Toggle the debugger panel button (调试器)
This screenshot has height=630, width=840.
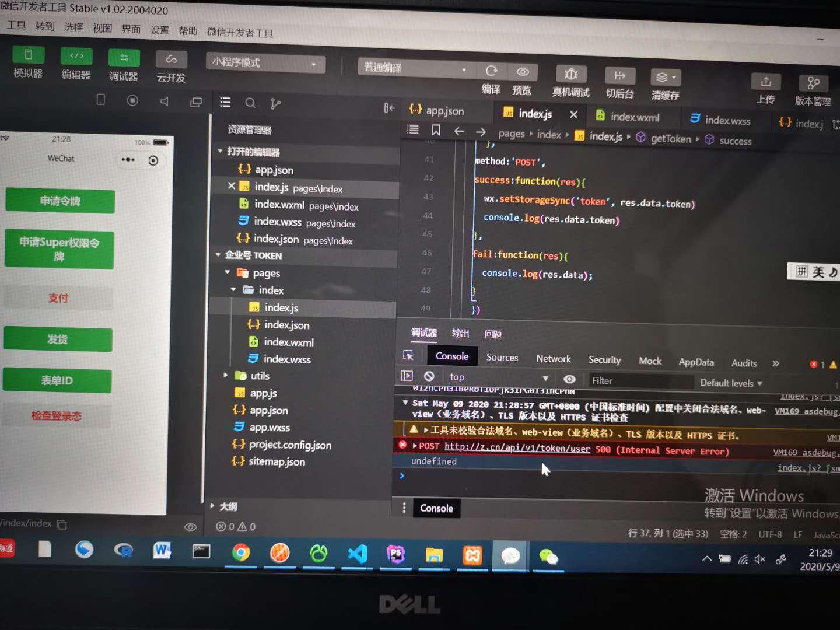tap(124, 58)
